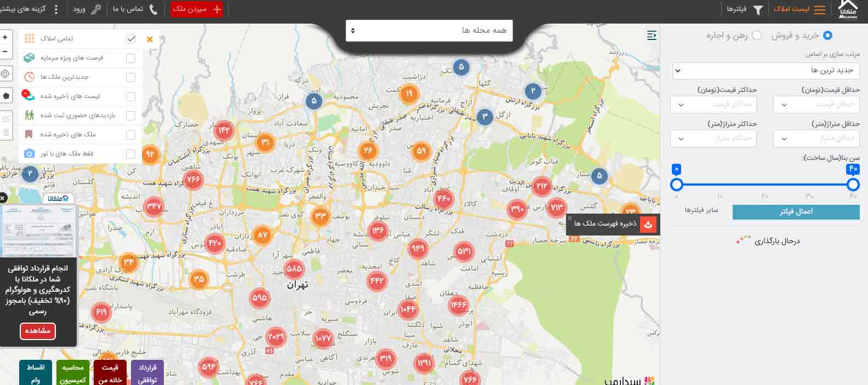The height and width of the screenshot is (385, 868).
Task: Toggle the side panel list icon on map
Action: click(x=652, y=36)
